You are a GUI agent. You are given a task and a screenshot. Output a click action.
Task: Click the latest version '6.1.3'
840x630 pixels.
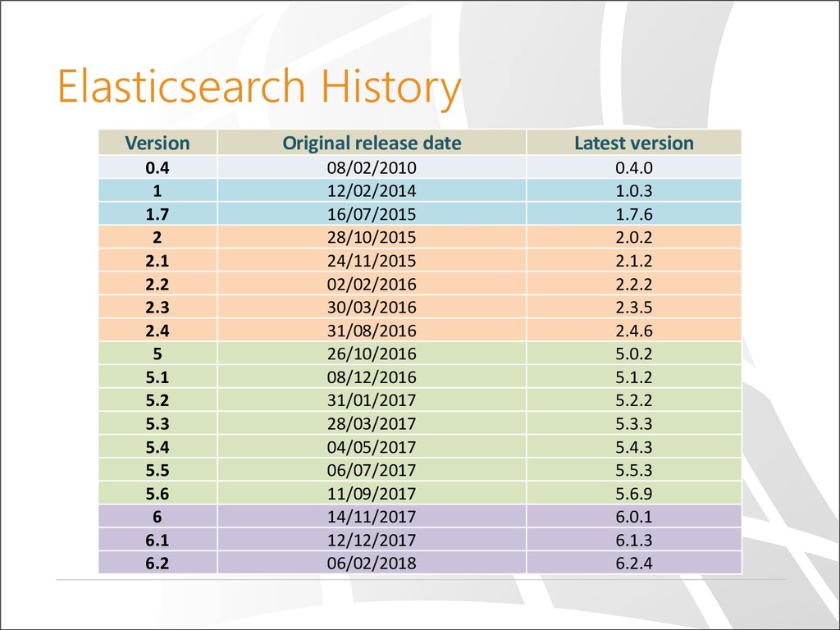634,541
